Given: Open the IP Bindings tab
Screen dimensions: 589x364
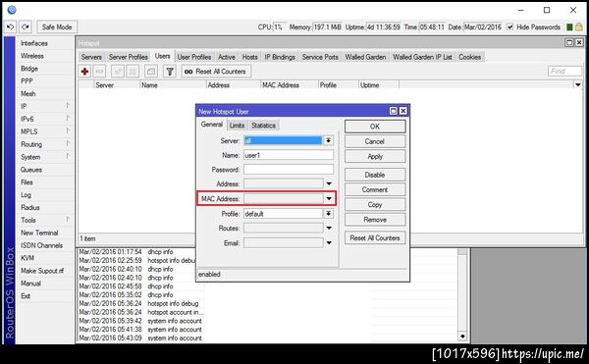Looking at the screenshot, I should [x=280, y=57].
